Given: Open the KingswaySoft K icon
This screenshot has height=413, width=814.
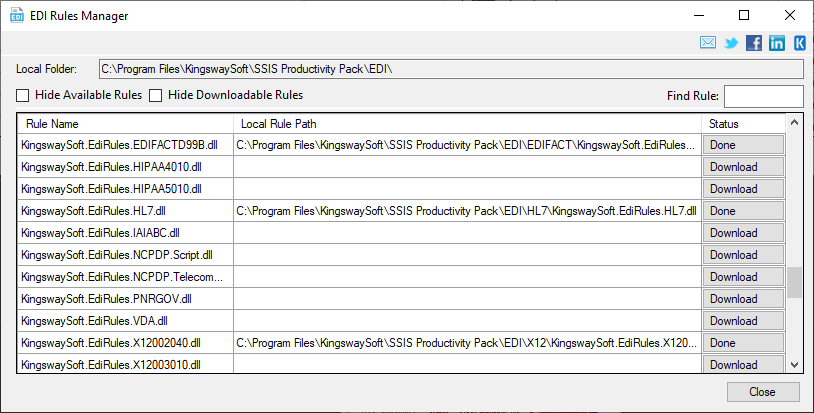Looking at the screenshot, I should pyautogui.click(x=799, y=43).
